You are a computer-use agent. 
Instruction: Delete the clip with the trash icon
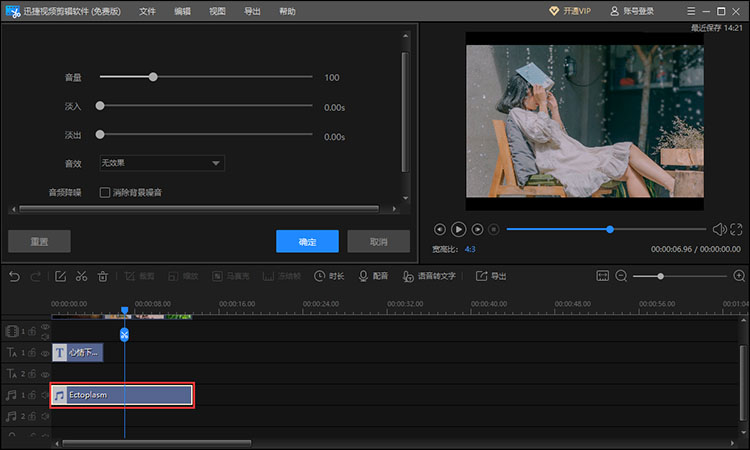103,276
